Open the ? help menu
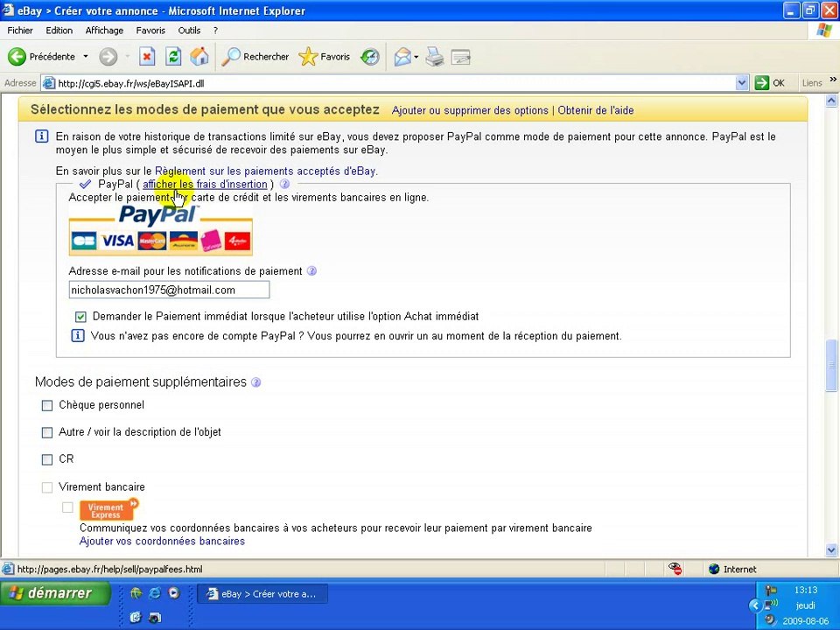 (215, 31)
